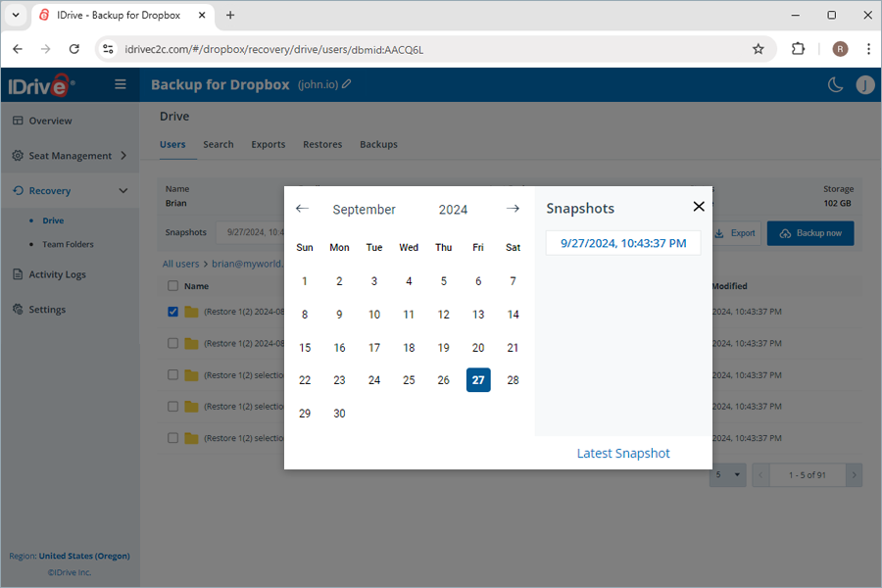Uncheck the first selected restore folder
Viewport: 882px width, 588px height.
tap(172, 312)
